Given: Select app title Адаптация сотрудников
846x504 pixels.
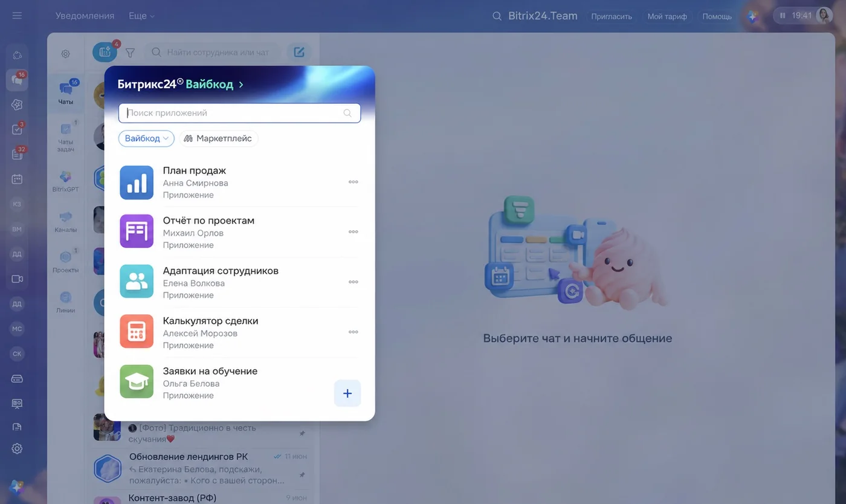Looking at the screenshot, I should (221, 271).
